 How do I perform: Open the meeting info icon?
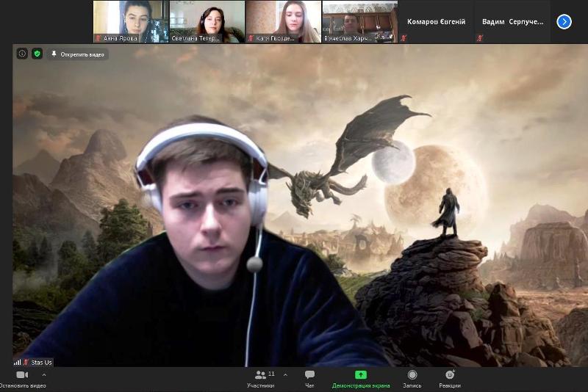(22, 54)
